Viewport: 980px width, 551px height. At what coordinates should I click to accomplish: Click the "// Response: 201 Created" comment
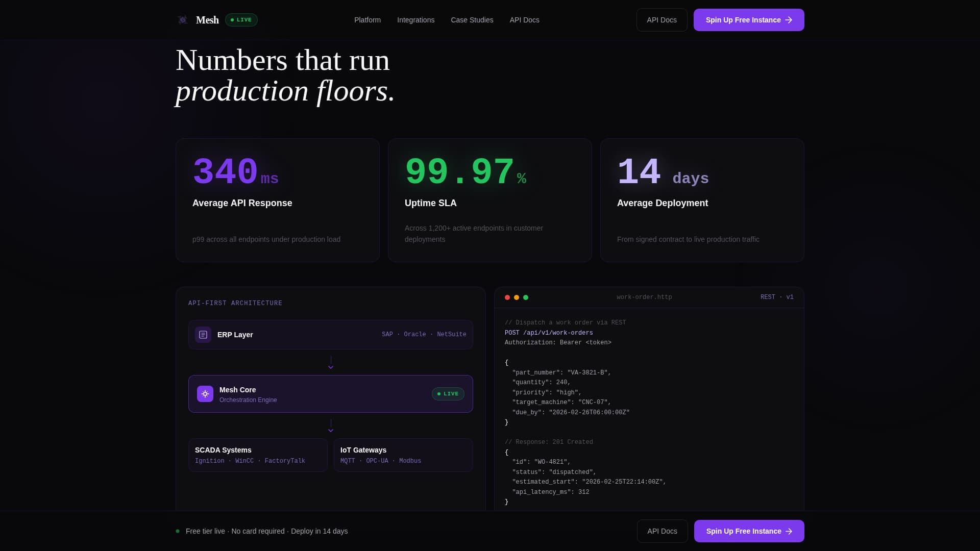[549, 442]
